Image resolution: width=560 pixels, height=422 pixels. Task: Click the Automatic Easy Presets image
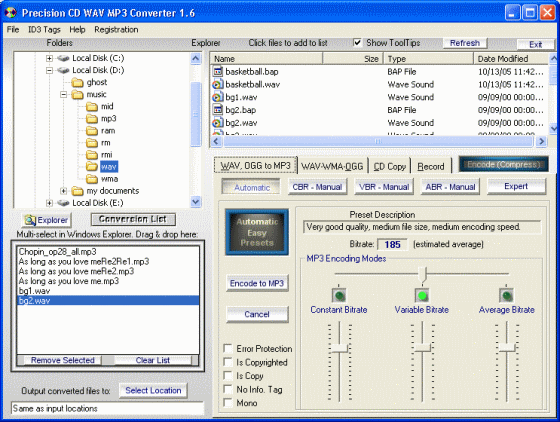257,232
